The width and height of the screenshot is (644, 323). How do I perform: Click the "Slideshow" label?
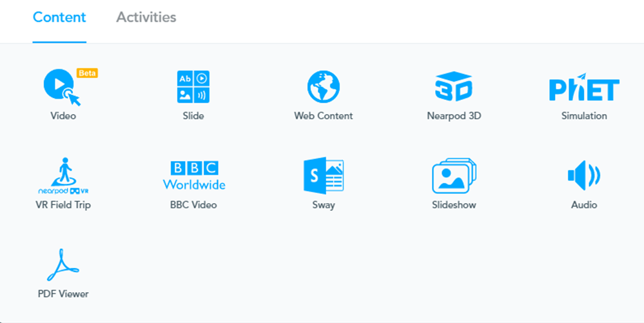point(454,204)
